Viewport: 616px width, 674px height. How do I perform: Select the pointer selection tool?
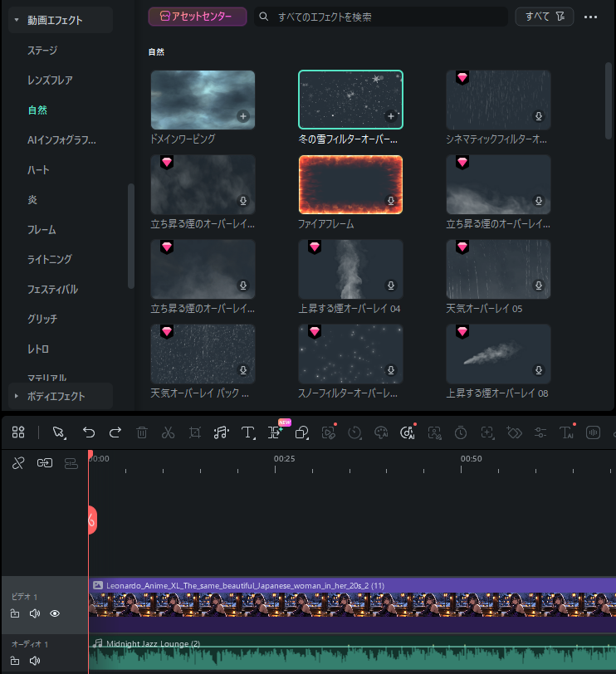(59, 432)
